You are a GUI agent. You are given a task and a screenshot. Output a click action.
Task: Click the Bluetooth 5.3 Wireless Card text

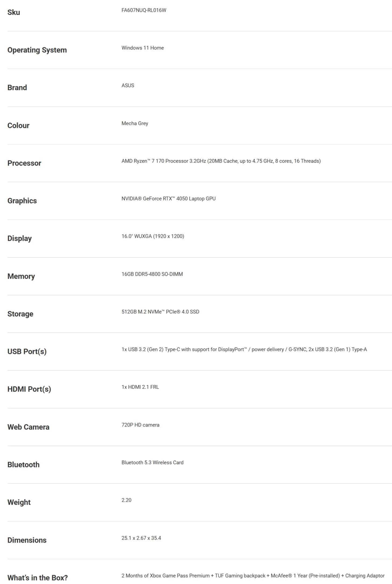(152, 463)
